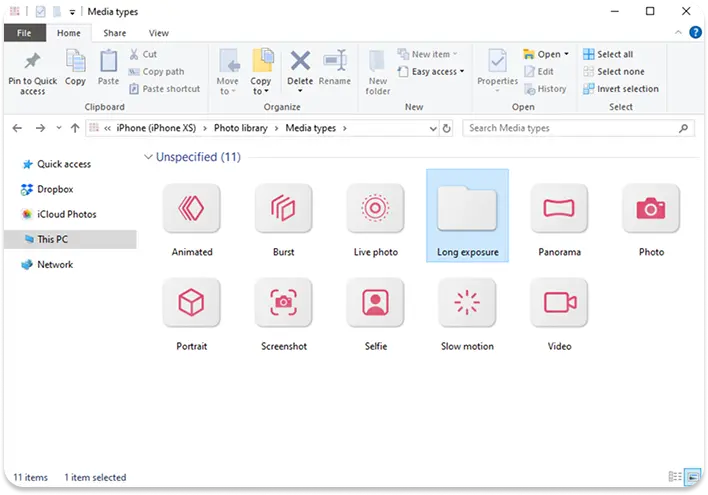
Task: Click Select none in ribbon
Action: [614, 71]
